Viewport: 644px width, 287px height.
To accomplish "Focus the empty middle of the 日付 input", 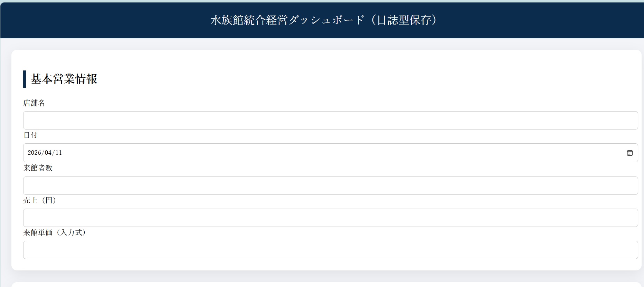I will (330, 153).
